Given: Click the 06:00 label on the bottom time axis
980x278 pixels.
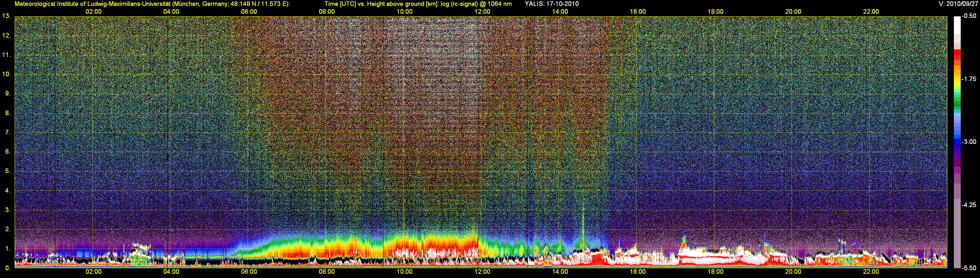Looking at the screenshot, I should click(x=249, y=272).
